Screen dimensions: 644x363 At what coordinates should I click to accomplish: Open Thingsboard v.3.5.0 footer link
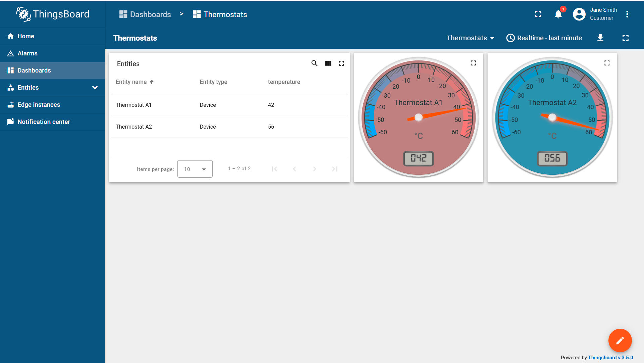(610, 358)
